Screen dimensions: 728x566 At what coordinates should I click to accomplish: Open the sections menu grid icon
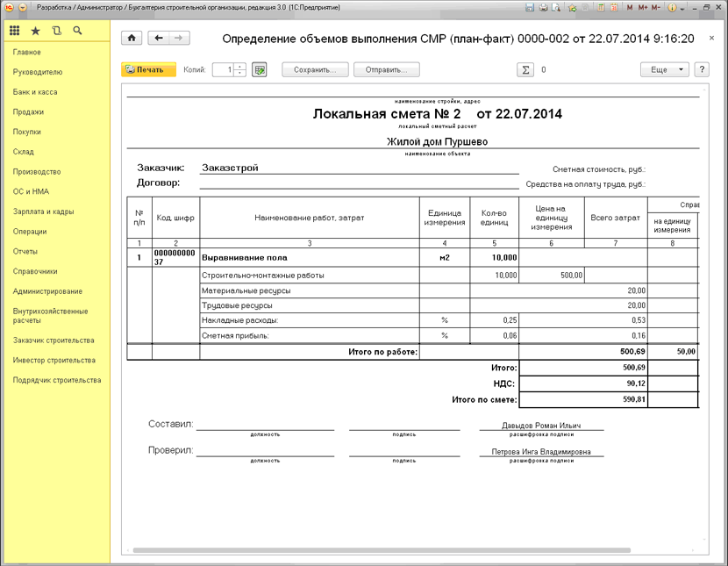point(14,31)
